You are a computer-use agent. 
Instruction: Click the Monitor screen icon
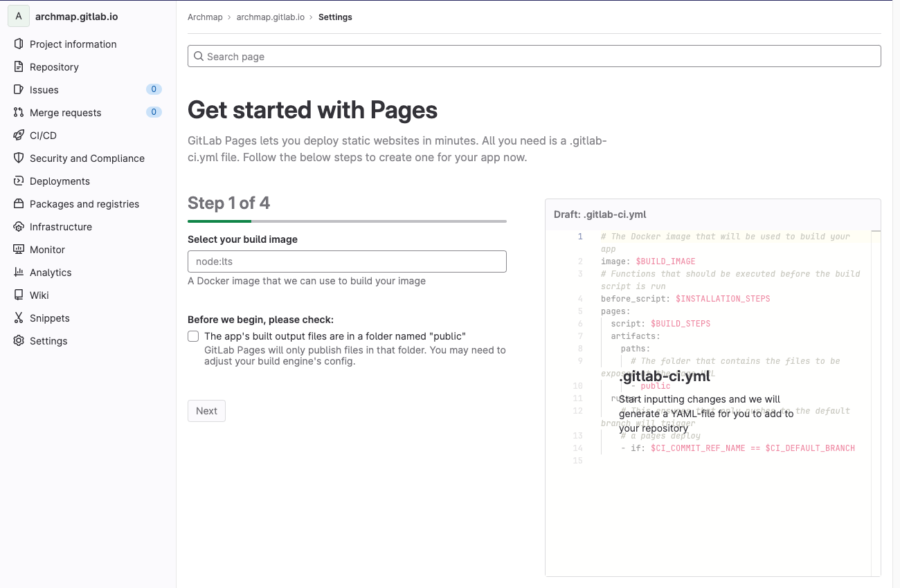coord(19,249)
